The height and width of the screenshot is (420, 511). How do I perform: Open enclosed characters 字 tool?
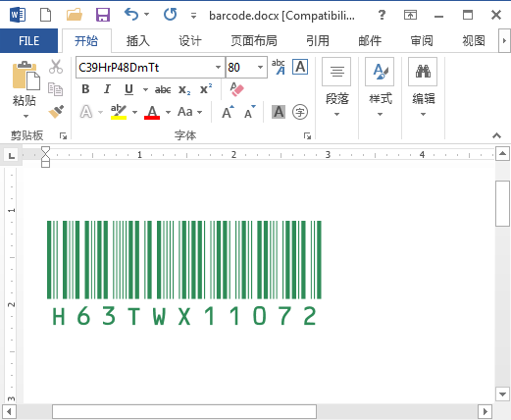point(300,112)
